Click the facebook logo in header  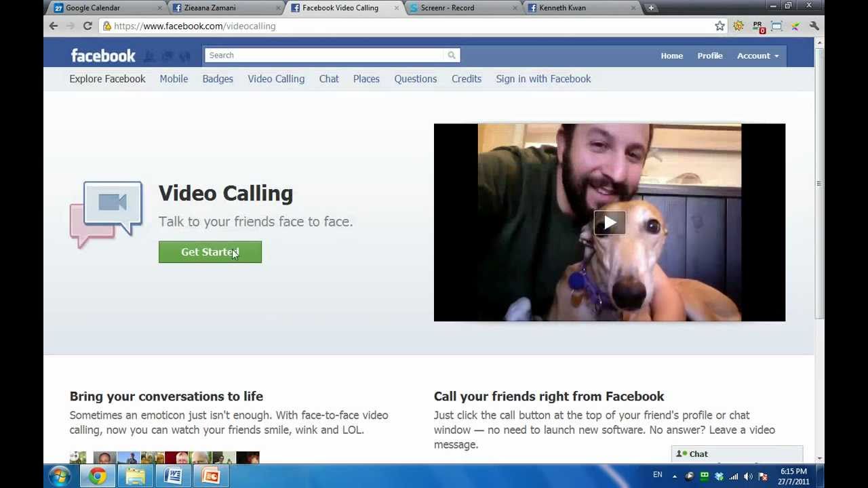pos(103,56)
